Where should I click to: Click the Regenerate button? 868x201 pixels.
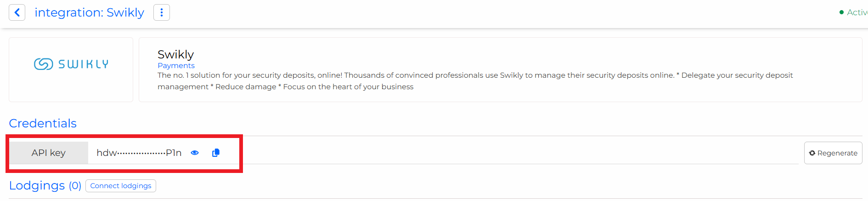833,153
